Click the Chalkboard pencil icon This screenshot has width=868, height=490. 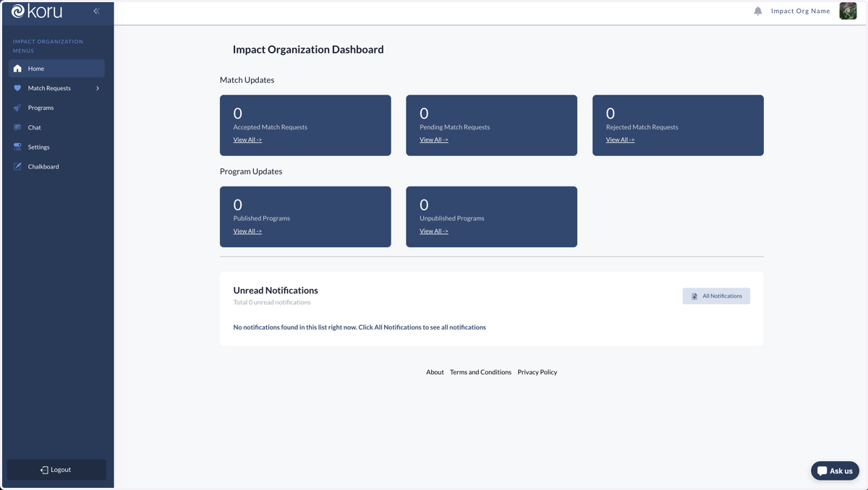pos(17,166)
